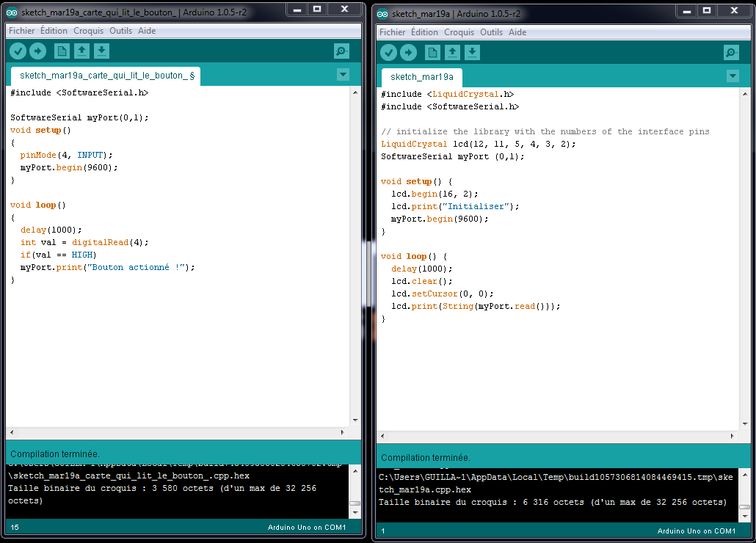The height and width of the screenshot is (543, 756).
Task: Click editor scroll down arrow in right window
Action: 745,424
